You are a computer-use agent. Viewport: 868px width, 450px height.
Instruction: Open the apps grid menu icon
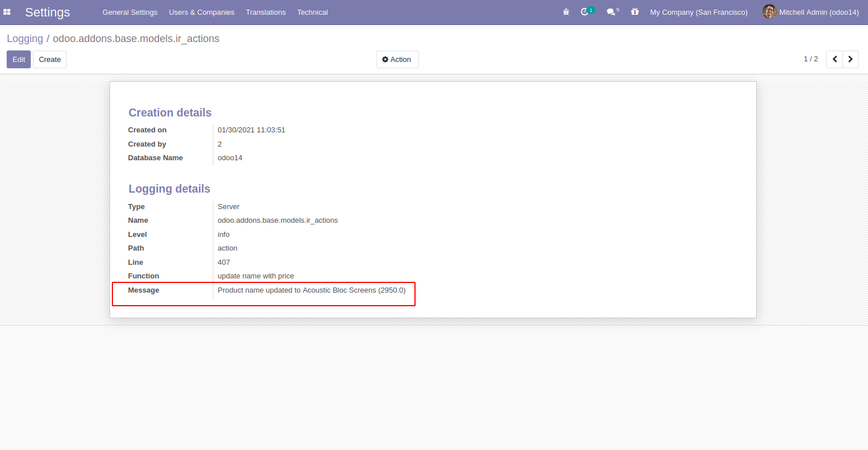[x=7, y=12]
